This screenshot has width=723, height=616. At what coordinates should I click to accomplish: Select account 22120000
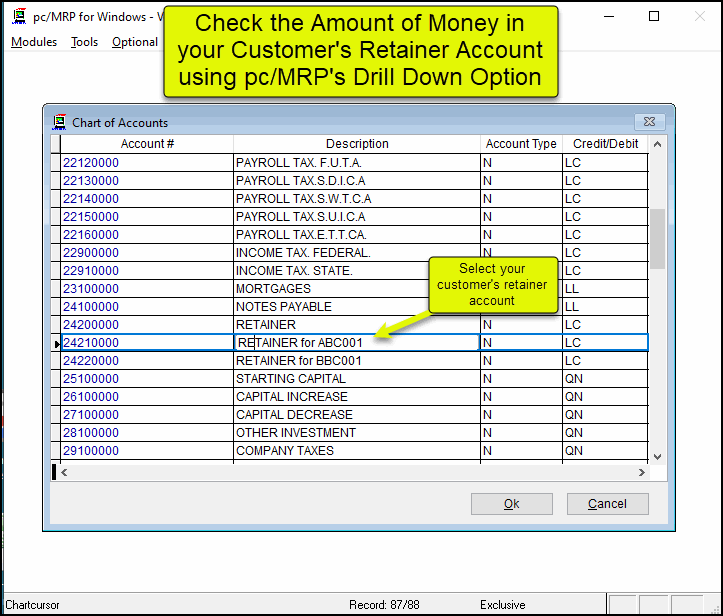[147, 163]
